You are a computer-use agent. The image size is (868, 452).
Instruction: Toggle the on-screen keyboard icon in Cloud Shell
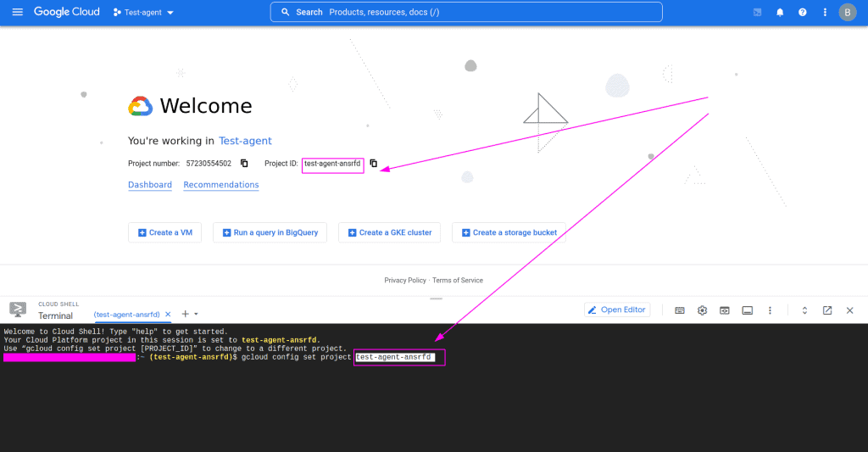click(680, 310)
